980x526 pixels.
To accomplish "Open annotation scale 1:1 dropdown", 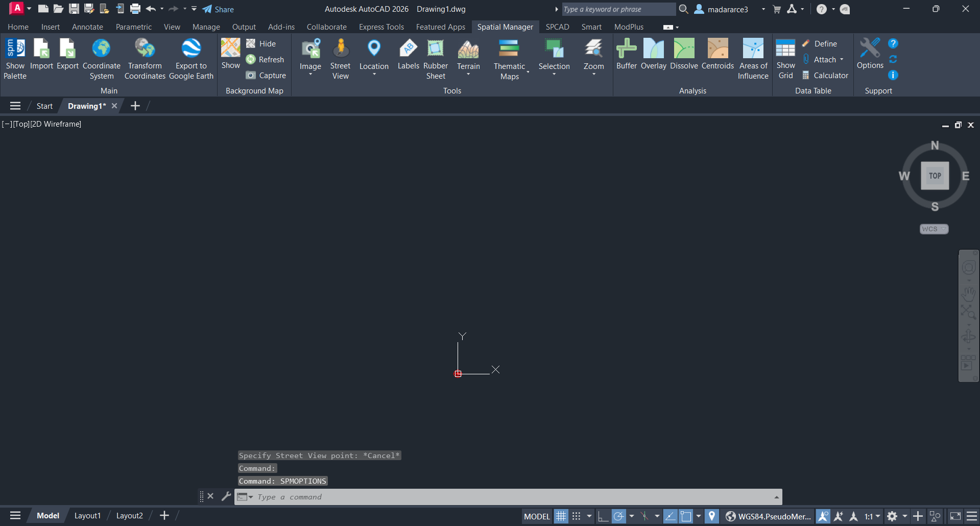I will tap(872, 516).
